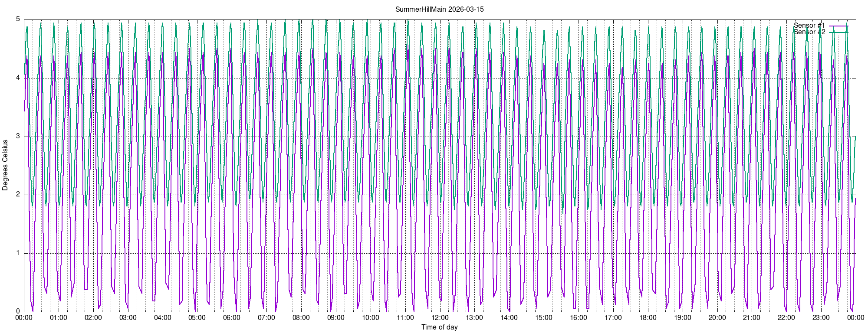Select the 04:00 time tick label
The width and height of the screenshot is (868, 333).
162,318
